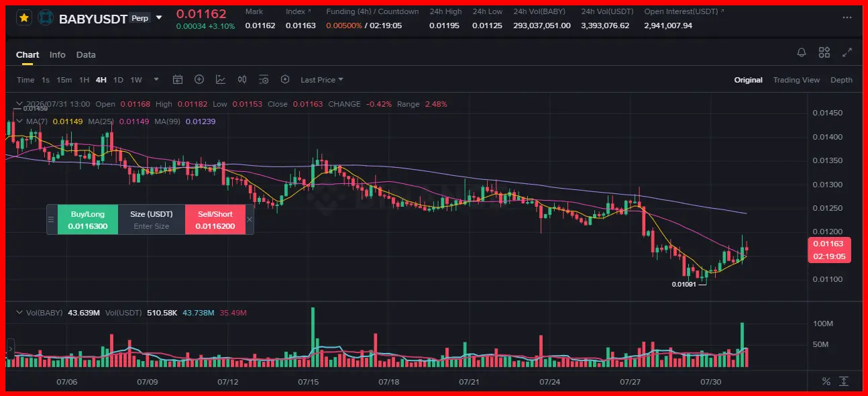Click the Open Interest(USDT) info link
The height and width of the screenshot is (396, 868).
pos(683,11)
